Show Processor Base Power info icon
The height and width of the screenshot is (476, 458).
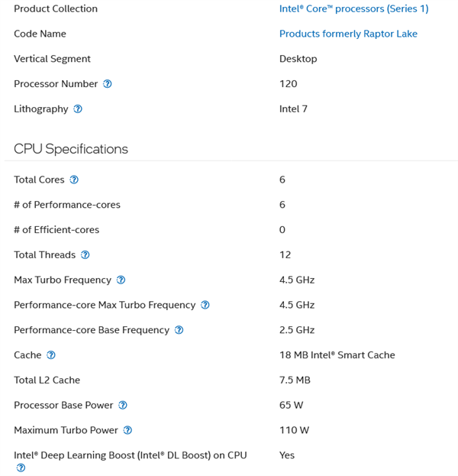pos(123,406)
